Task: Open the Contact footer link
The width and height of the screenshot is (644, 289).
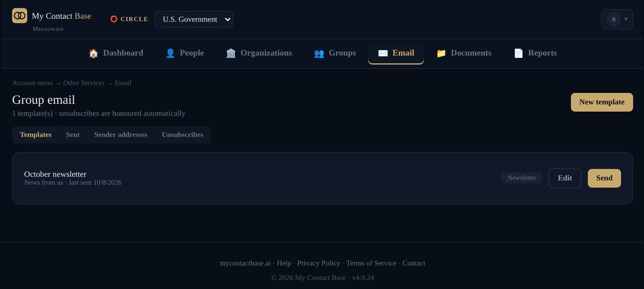Action: click(x=414, y=263)
